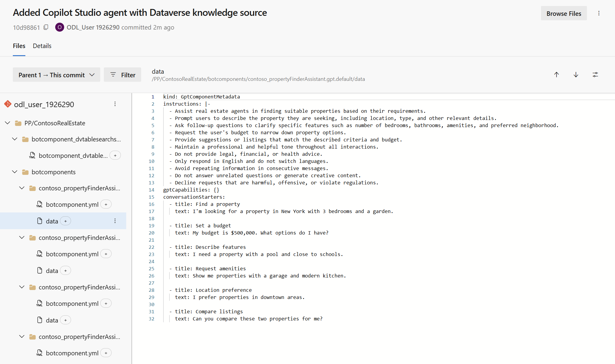The image size is (615, 364).
Task: Open the Parent 1 → This commit dropdown
Action: [x=56, y=75]
